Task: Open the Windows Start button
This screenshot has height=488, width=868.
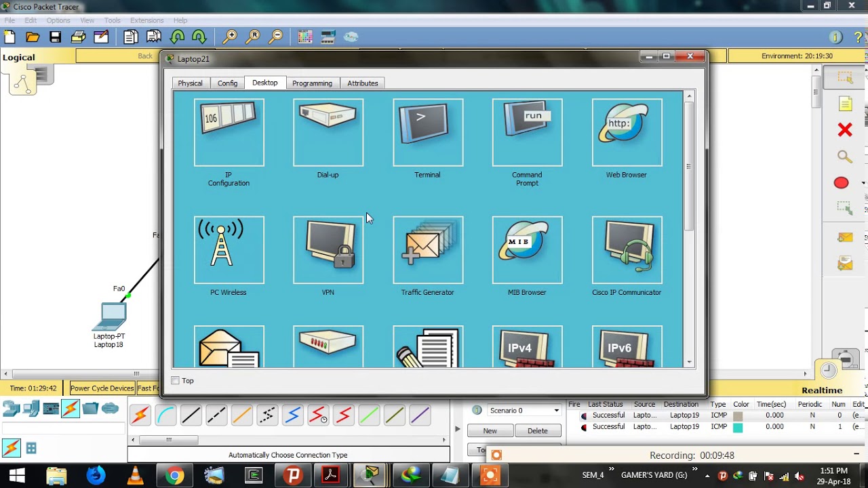Action: [x=16, y=475]
